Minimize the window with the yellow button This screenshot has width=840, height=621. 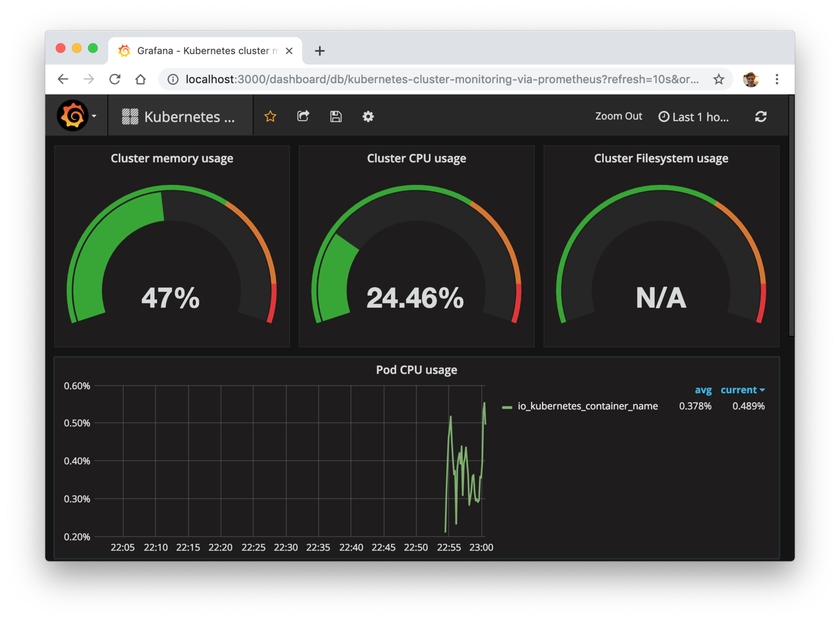pos(77,48)
